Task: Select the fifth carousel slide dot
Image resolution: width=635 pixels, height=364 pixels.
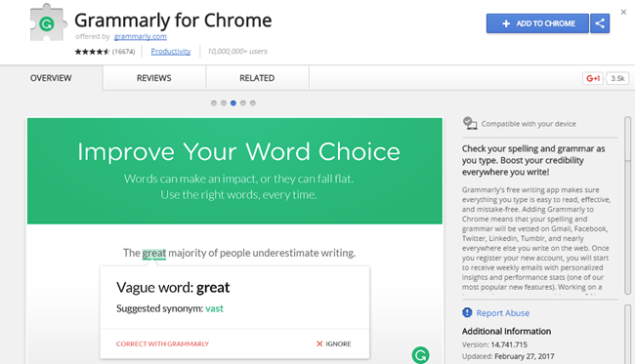Action: coord(253,103)
